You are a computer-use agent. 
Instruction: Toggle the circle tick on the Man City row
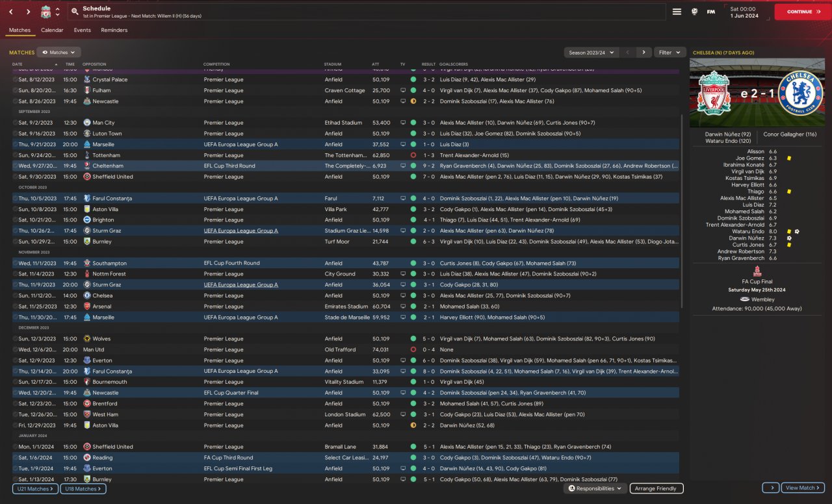(15, 123)
